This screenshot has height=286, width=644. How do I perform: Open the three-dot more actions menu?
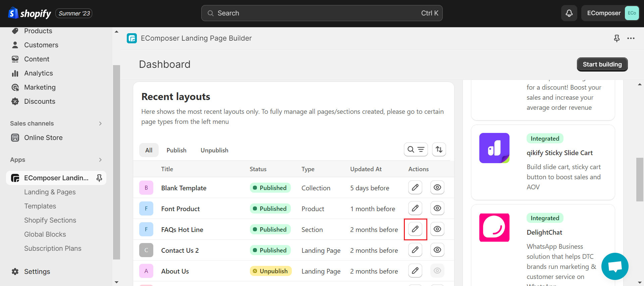(631, 38)
